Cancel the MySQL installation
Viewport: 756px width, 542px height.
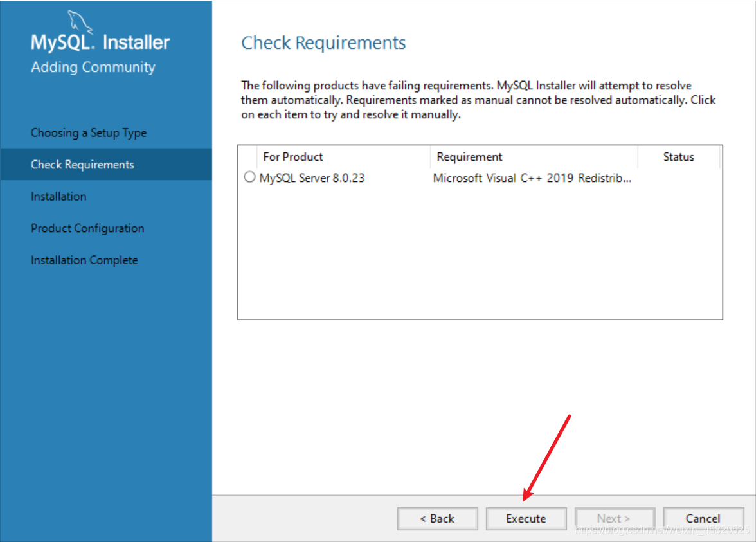pos(703,518)
